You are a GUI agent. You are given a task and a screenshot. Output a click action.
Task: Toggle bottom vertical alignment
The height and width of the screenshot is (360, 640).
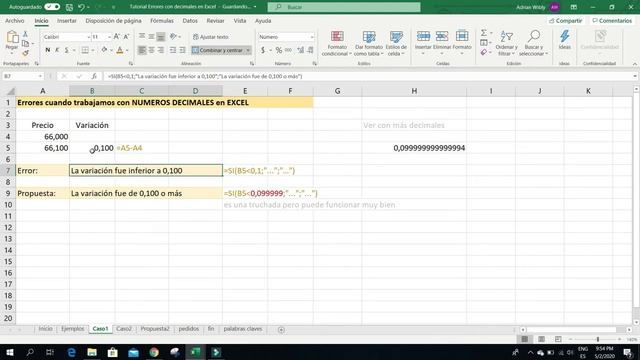[x=161, y=37]
